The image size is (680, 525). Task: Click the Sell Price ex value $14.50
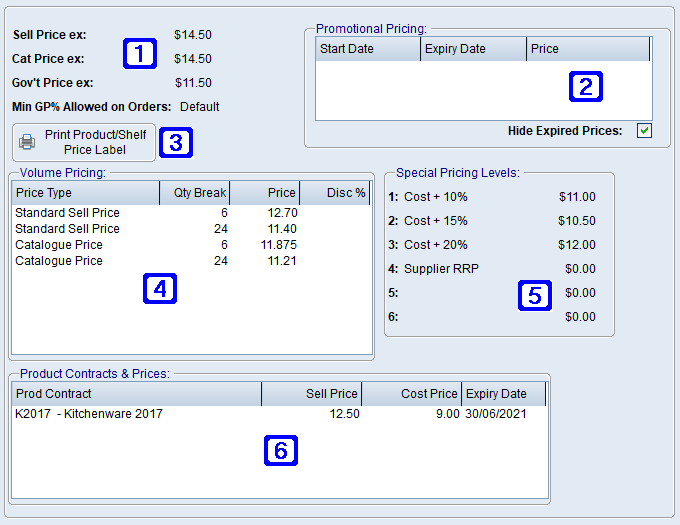pyautogui.click(x=193, y=35)
